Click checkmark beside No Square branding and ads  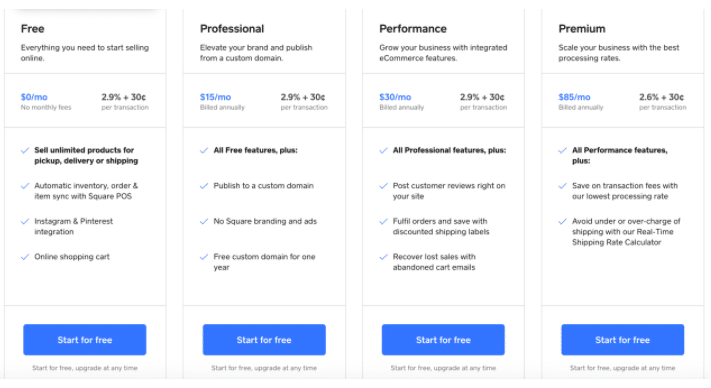click(204, 222)
